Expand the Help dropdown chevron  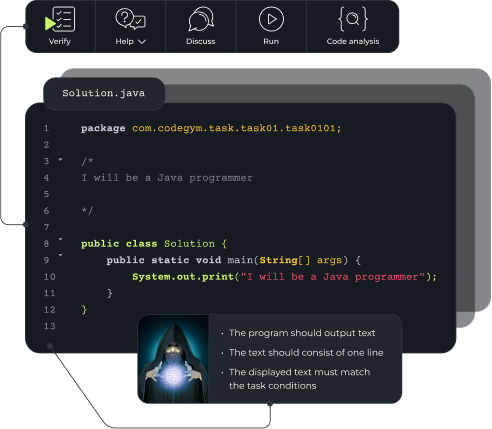click(142, 42)
